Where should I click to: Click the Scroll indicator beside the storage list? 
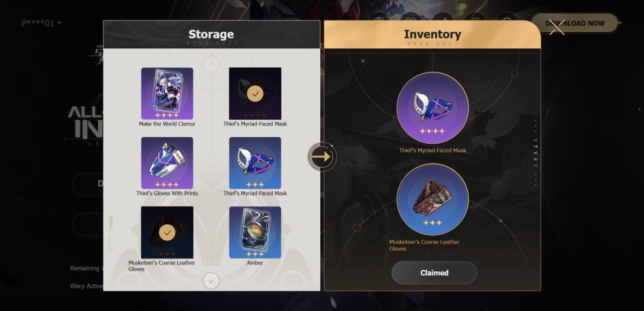coord(111,234)
